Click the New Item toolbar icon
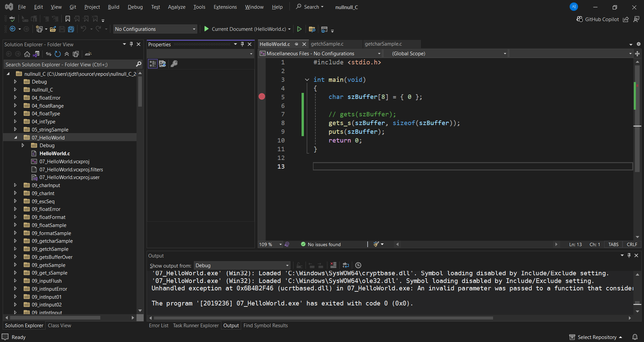644x342 pixels. [x=39, y=29]
